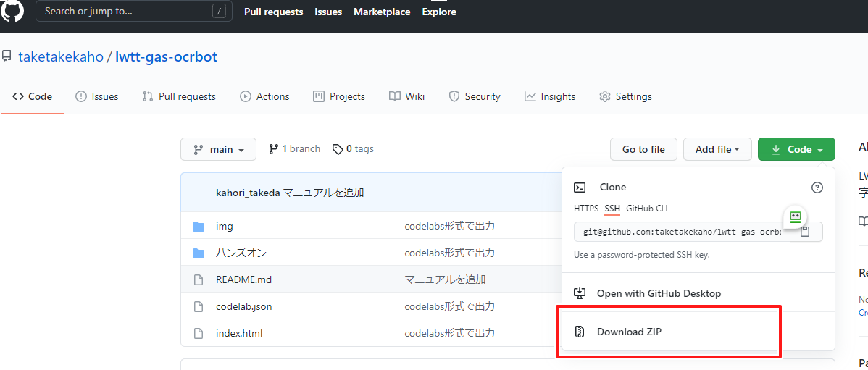Collapse the green Code dropdown
The image size is (868, 370).
(x=796, y=149)
